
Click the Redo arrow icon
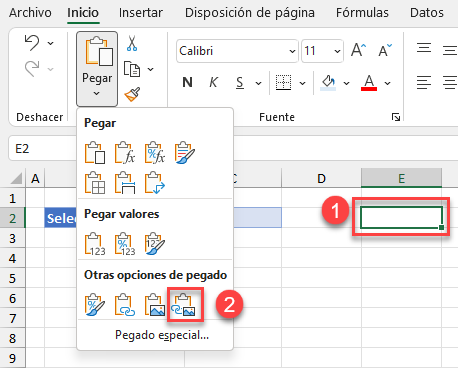pyautogui.click(x=32, y=69)
